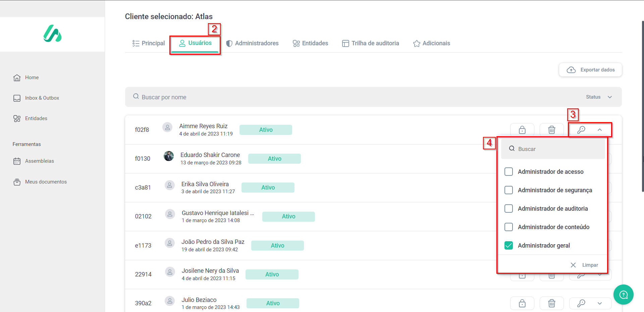Uncheck the Administrador geral checkbox

point(508,246)
